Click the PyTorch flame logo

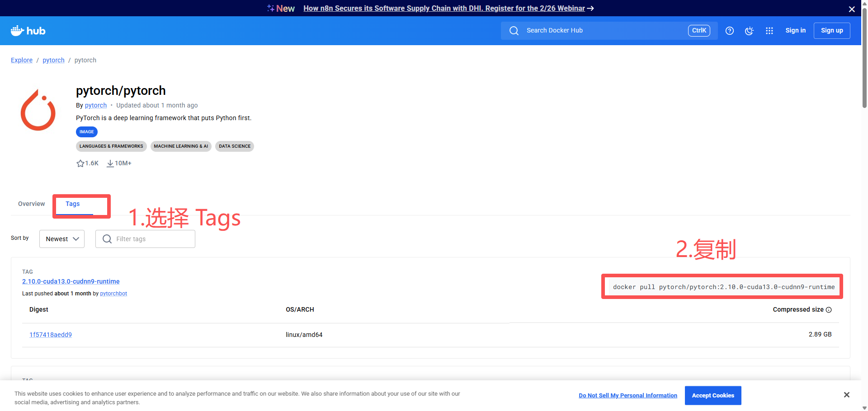pos(38,110)
